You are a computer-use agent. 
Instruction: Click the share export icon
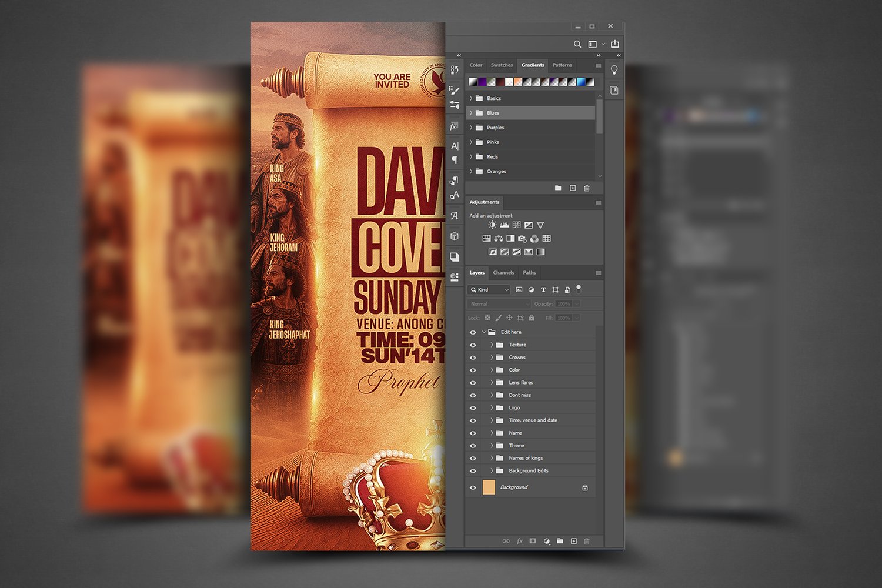(615, 44)
